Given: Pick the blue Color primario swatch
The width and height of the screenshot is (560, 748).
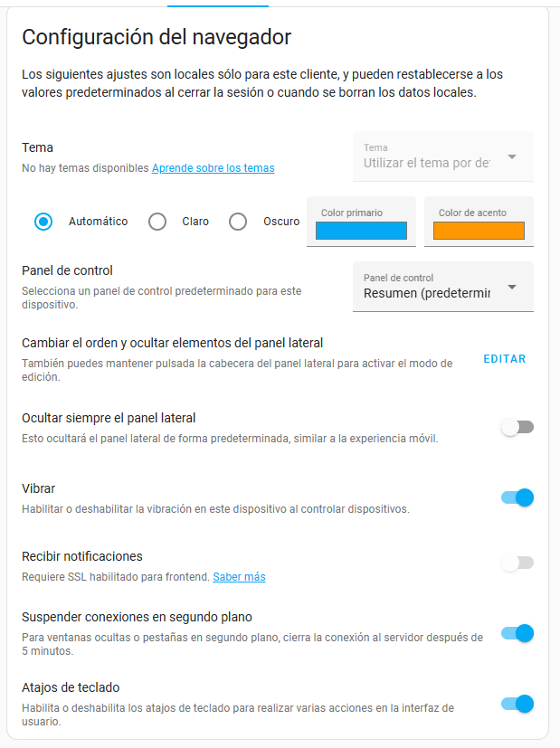Looking at the screenshot, I should click(x=361, y=231).
